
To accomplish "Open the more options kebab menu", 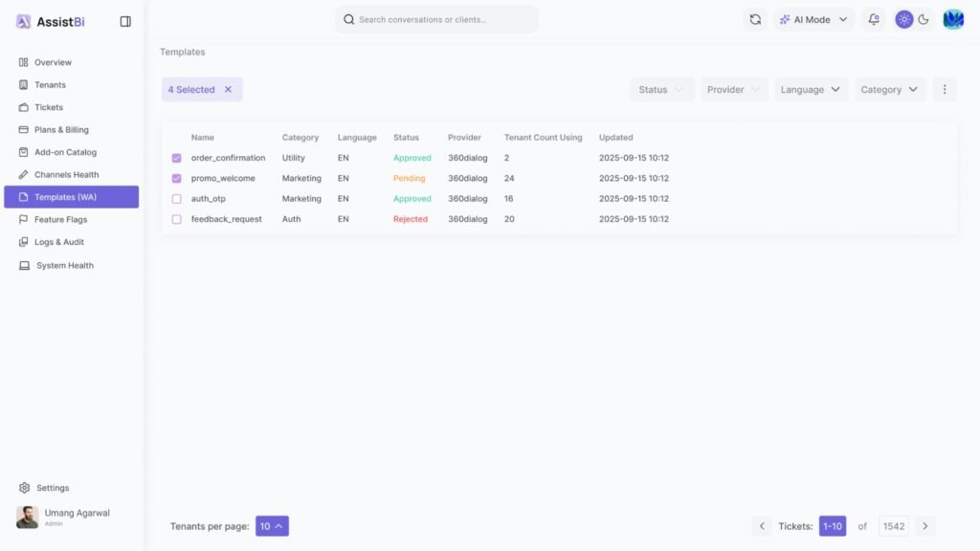I will pyautogui.click(x=944, y=89).
